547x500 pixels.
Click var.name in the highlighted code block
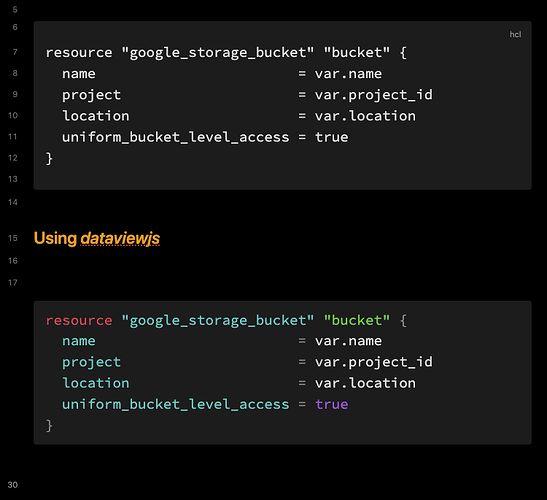pyautogui.click(x=348, y=341)
